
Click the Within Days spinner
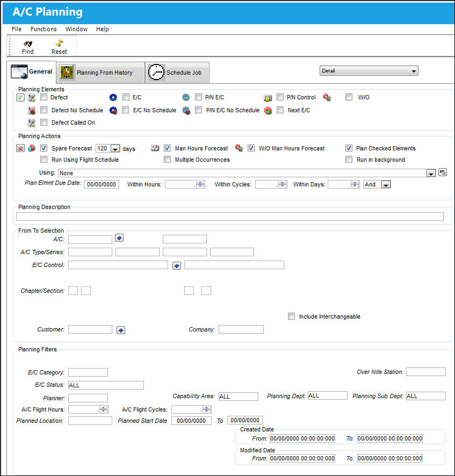point(355,184)
